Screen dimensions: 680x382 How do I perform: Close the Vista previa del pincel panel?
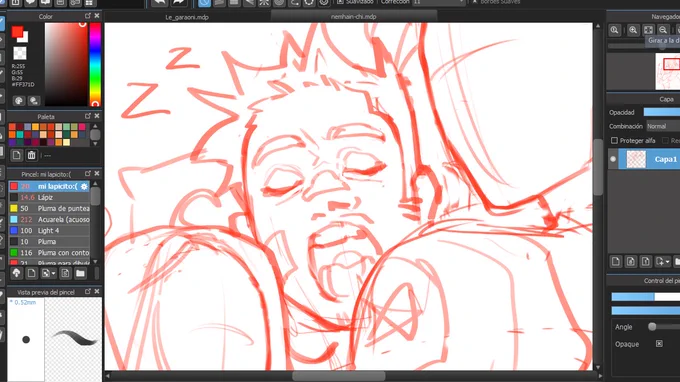(x=97, y=291)
